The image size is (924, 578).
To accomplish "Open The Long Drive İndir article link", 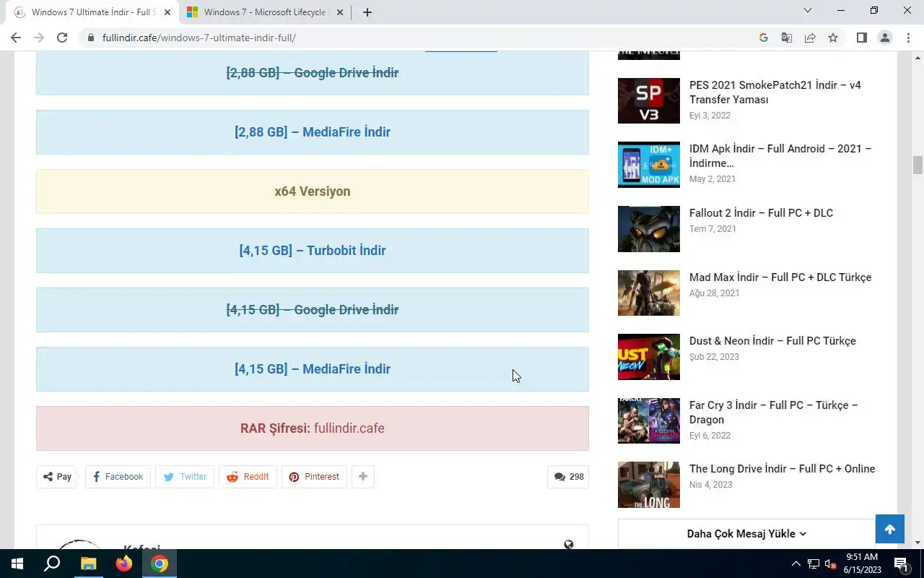I will [x=782, y=469].
